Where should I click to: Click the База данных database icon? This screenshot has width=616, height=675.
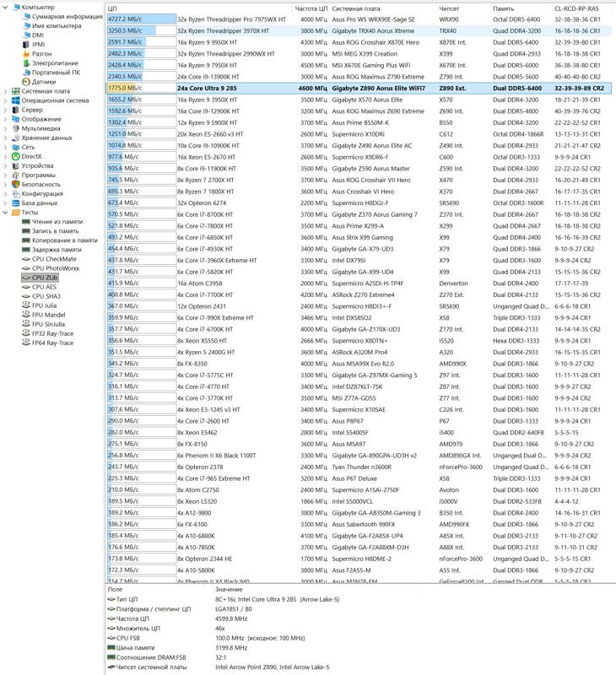click(x=15, y=202)
